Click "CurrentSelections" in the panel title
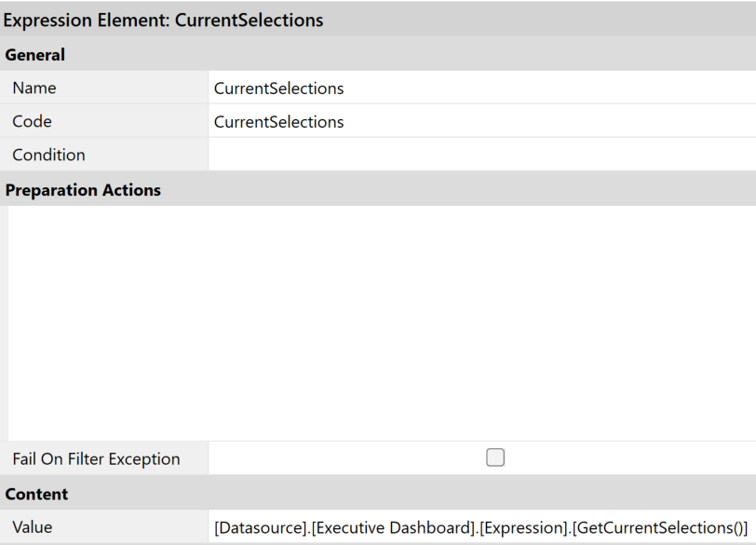Viewport: 756px width, 545px height. point(250,20)
